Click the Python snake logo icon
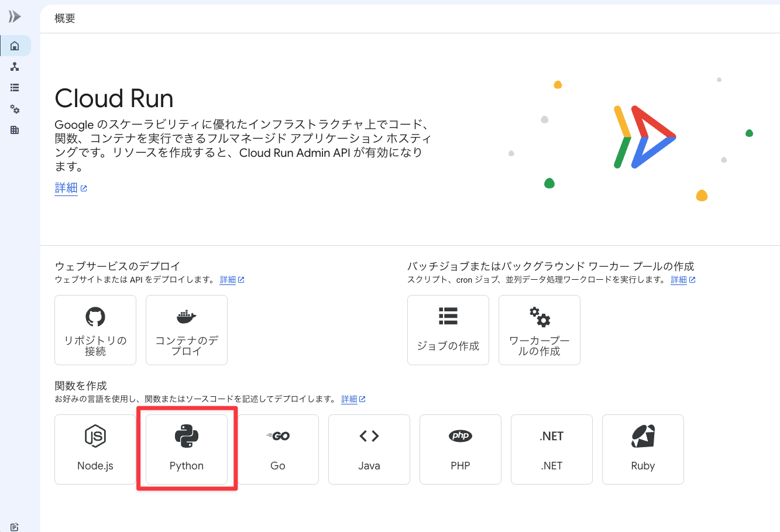The height and width of the screenshot is (532, 780). [187, 436]
